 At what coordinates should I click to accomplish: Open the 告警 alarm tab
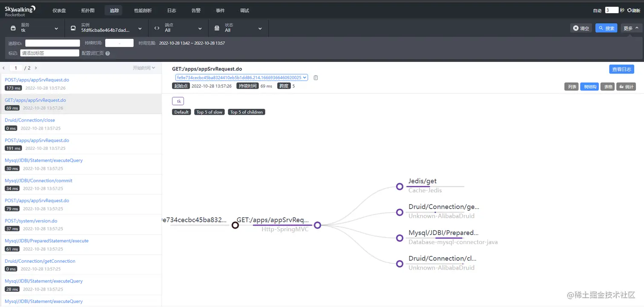tap(196, 11)
